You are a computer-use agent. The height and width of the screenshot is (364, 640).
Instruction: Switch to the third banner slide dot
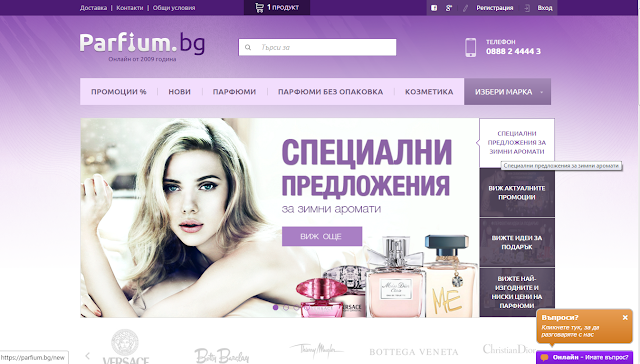pyautogui.click(x=296, y=307)
